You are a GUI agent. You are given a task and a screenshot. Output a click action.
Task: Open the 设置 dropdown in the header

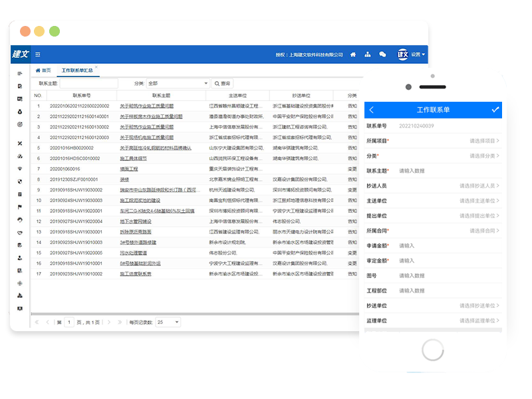[x=418, y=55]
